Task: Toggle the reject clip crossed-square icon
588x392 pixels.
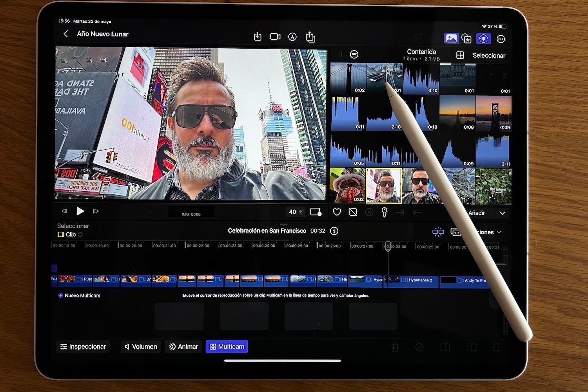Action: 353,211
